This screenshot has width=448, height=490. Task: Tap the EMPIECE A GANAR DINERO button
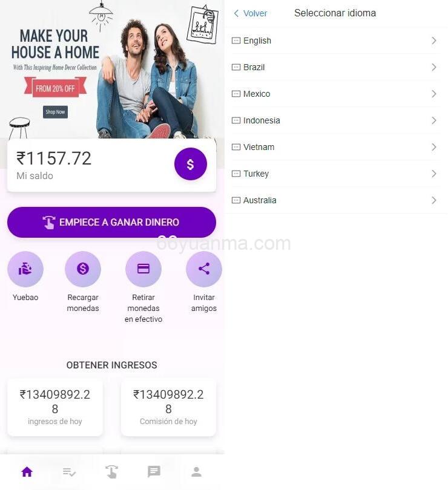111,222
